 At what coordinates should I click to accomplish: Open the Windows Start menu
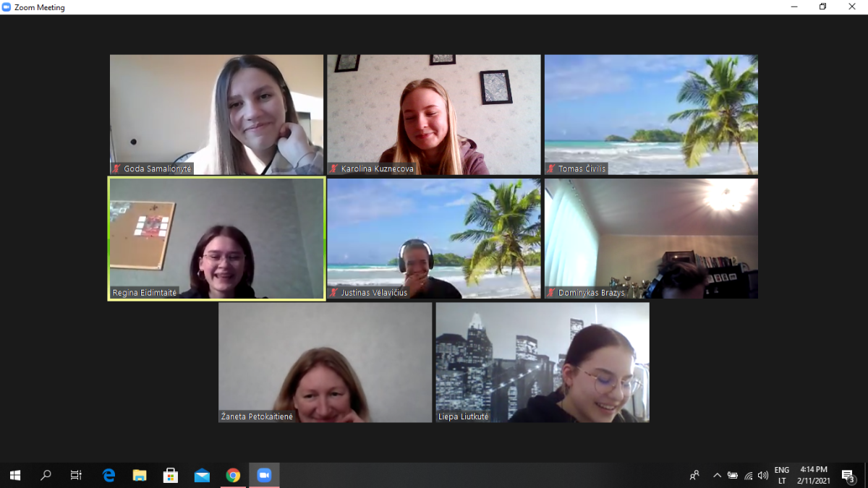coord(15,475)
